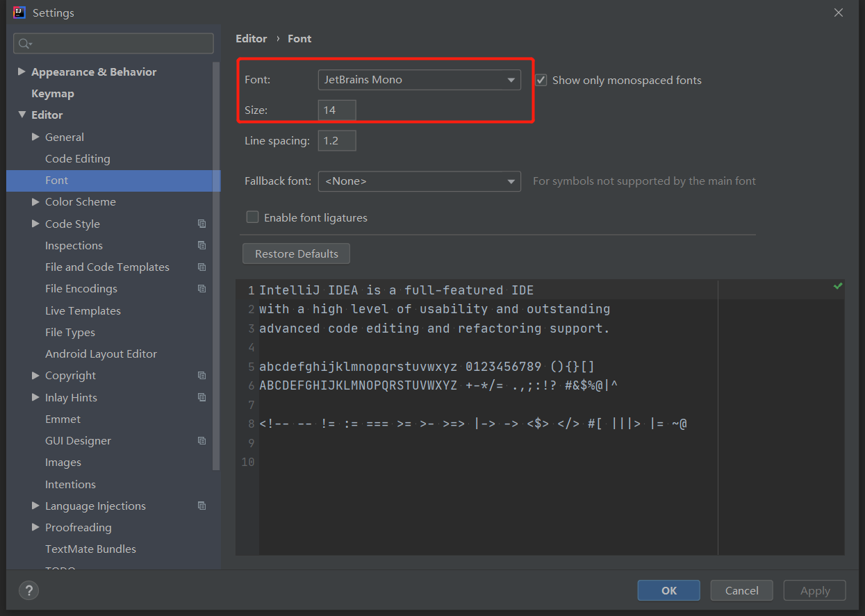Image resolution: width=865 pixels, height=616 pixels.
Task: Click the green inspection checkmark in preview pane
Action: coord(837,285)
